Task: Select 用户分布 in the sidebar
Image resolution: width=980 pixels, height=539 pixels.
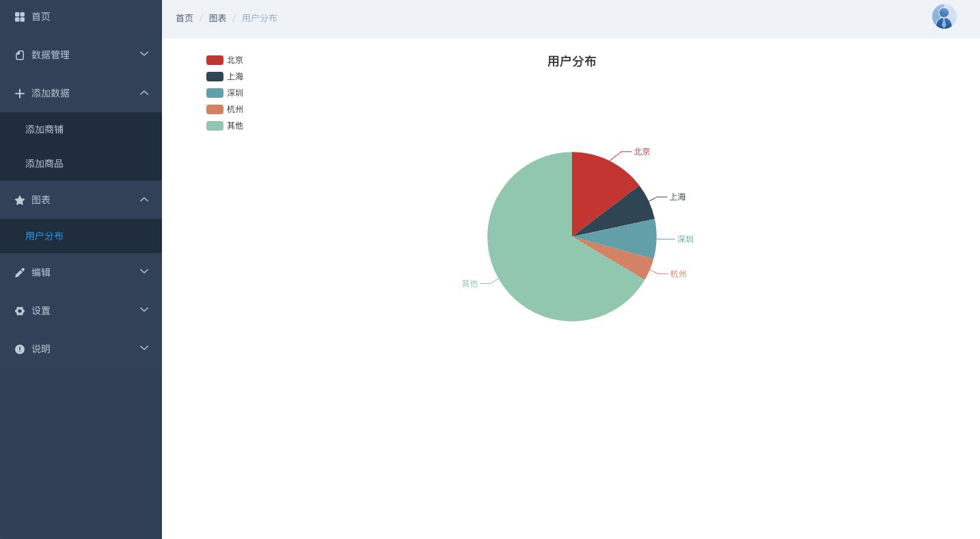Action: pos(44,236)
